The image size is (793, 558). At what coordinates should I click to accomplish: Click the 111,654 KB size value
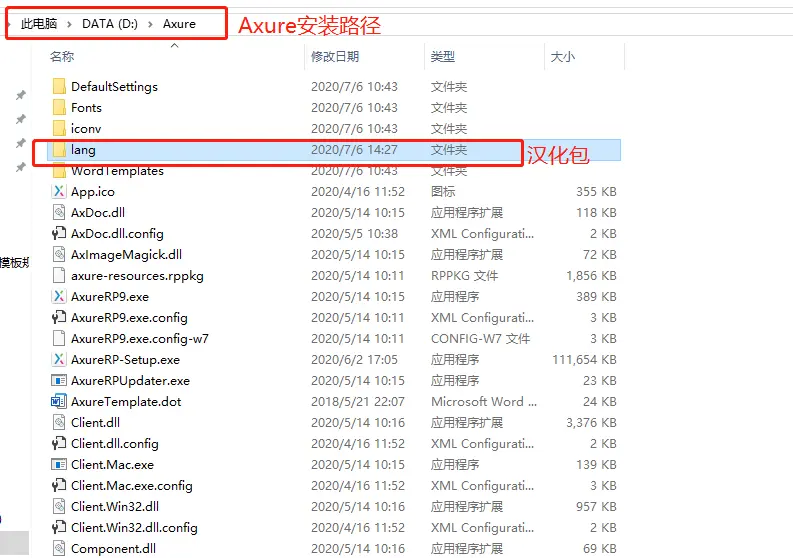584,360
